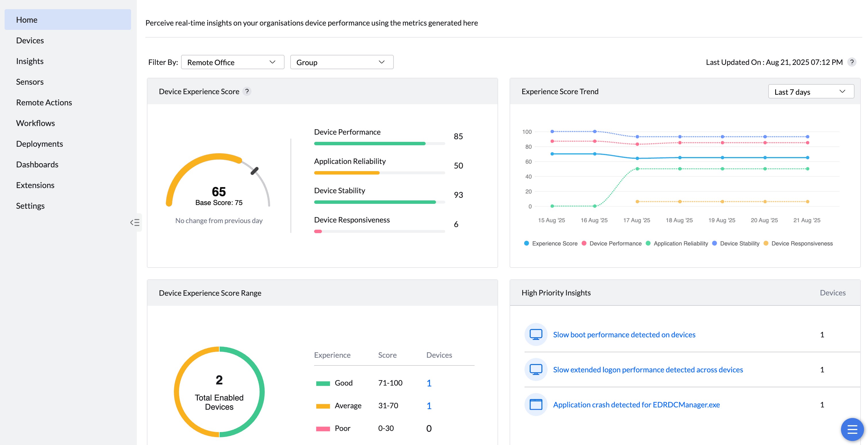This screenshot has height=445, width=868.
Task: Click help icon beside Device Experience Score
Action: tap(247, 92)
